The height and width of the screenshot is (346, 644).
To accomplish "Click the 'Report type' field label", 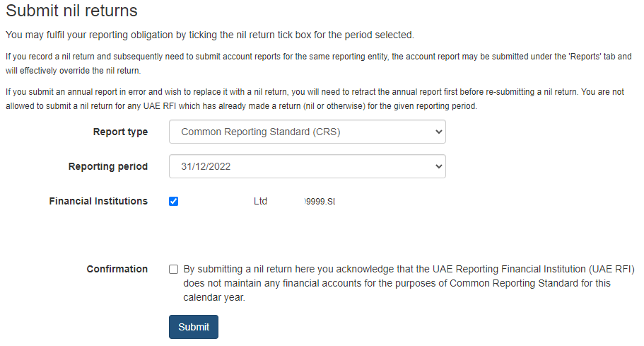I will click(x=120, y=132).
